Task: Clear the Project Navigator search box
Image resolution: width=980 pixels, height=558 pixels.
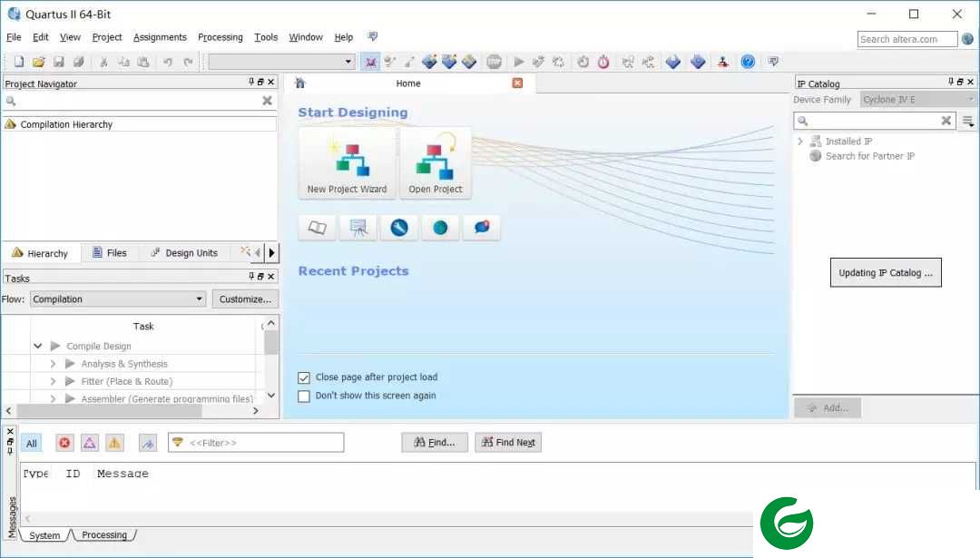Action: [267, 101]
